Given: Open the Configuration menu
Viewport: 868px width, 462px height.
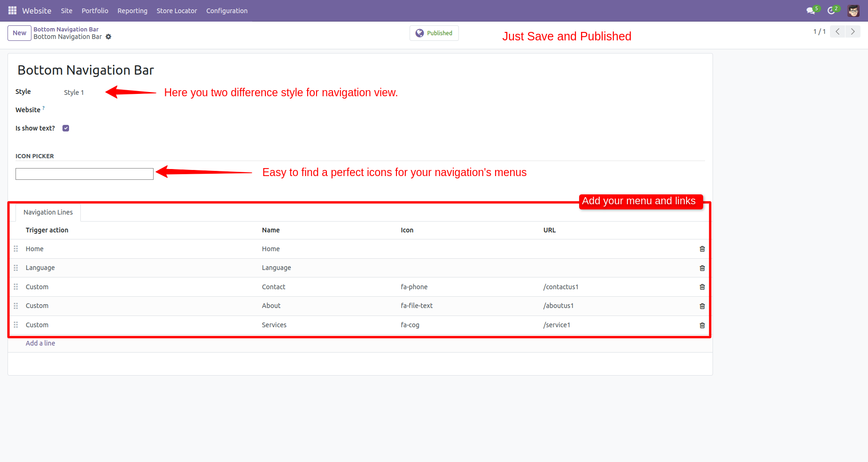Looking at the screenshot, I should click(x=226, y=10).
